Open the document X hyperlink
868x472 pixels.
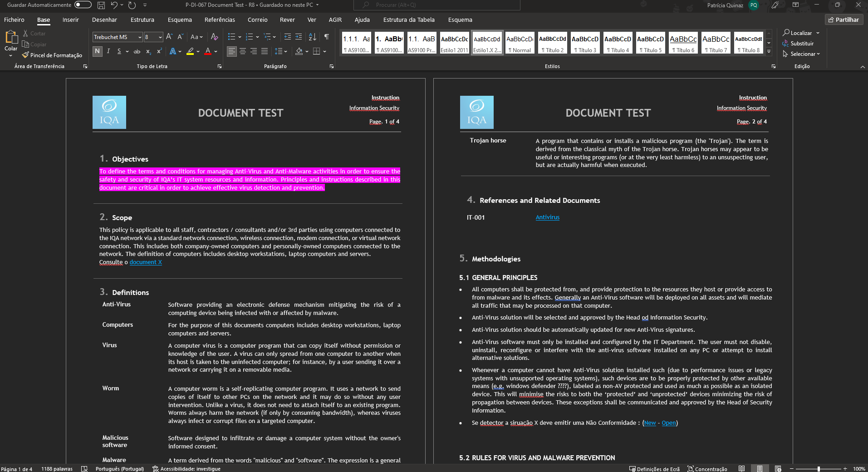tap(146, 262)
